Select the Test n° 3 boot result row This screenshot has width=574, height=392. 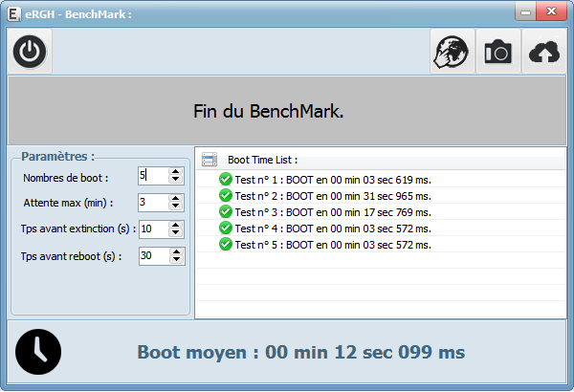332,211
